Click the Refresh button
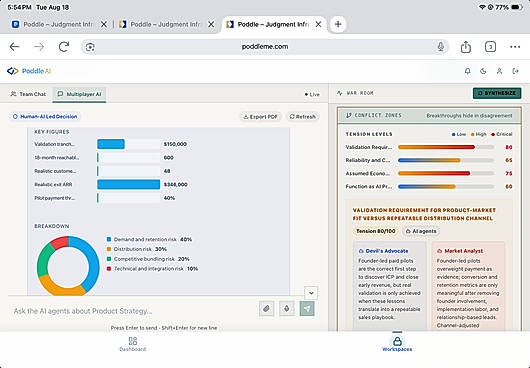This screenshot has height=368, width=530. (303, 117)
